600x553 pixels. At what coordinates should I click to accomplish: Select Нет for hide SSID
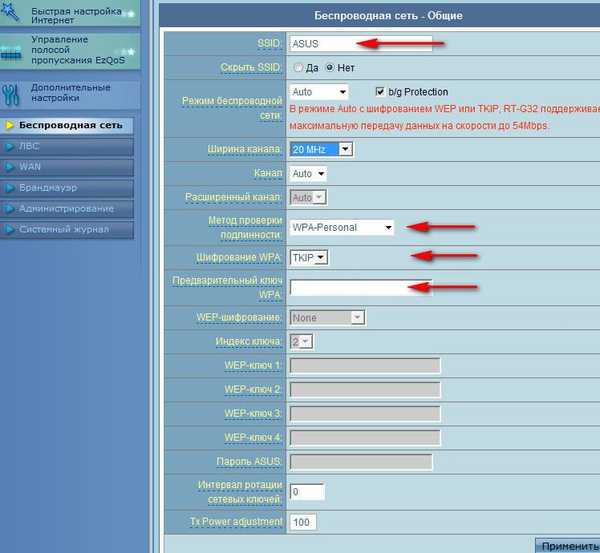[329, 68]
